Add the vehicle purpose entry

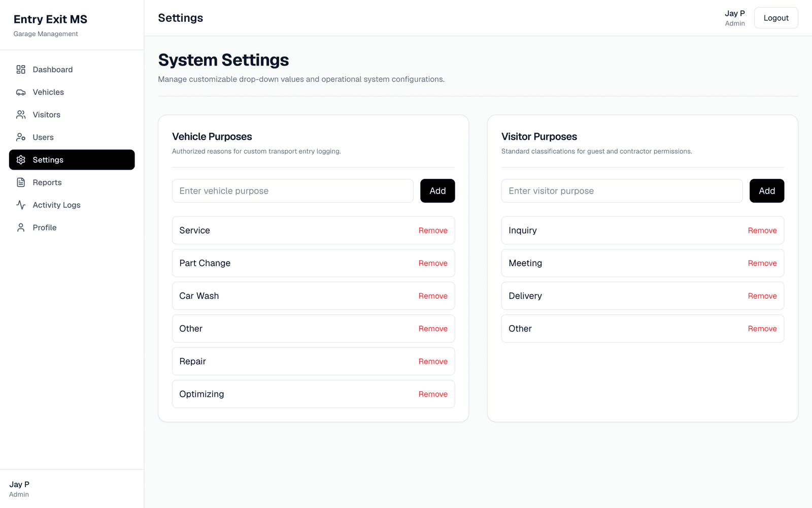tap(437, 191)
